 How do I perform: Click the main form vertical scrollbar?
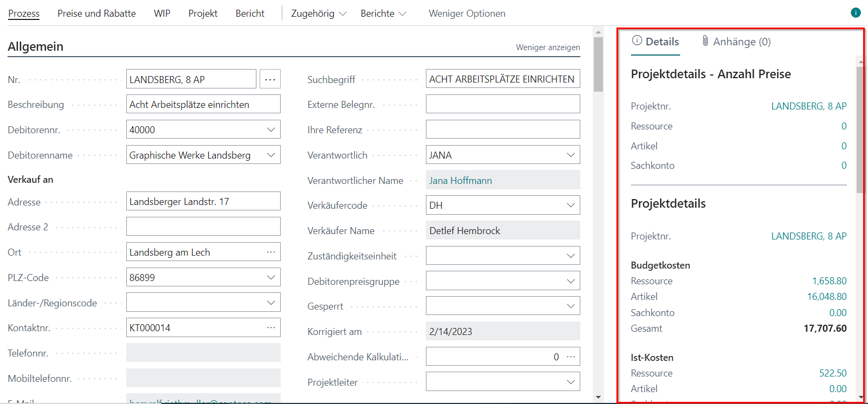point(598,216)
